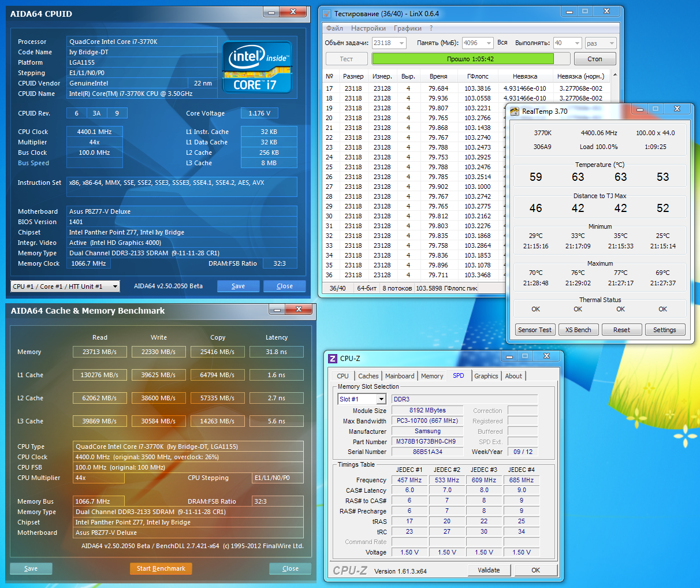Stop the LinX test with Стоп
The image size is (700, 588).
click(594, 59)
